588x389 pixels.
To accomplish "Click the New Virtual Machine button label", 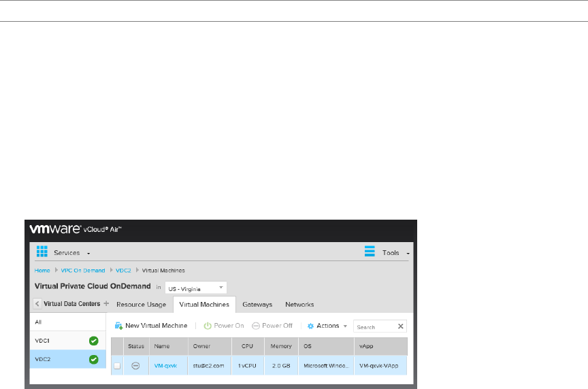I will click(157, 326).
